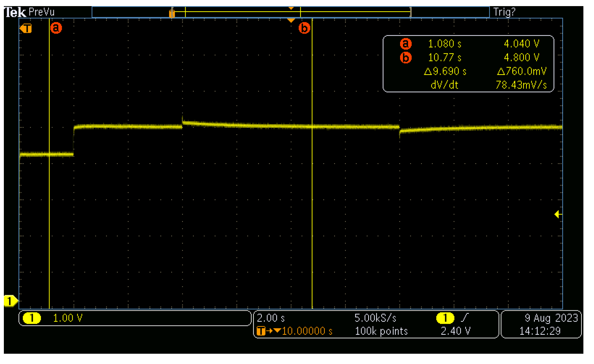Select the red cursor a marker
The width and height of the screenshot is (594, 364).
[56, 28]
